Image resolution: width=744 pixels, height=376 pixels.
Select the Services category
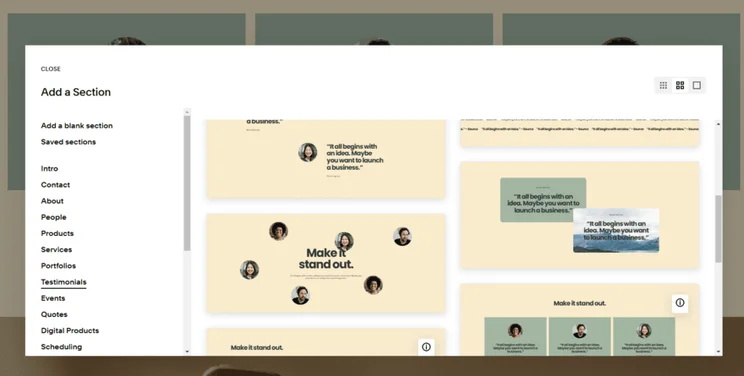pyautogui.click(x=56, y=249)
